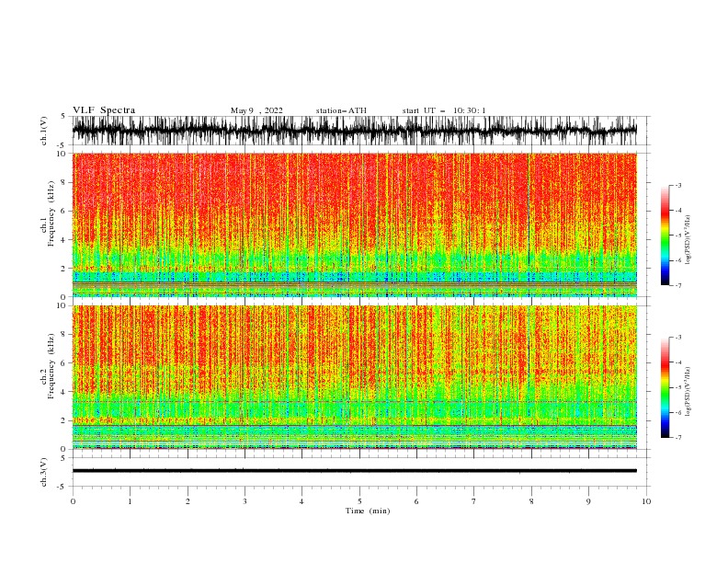Select the "start UT = 10:30:1" header text
728x563 pixels.
click(x=444, y=110)
